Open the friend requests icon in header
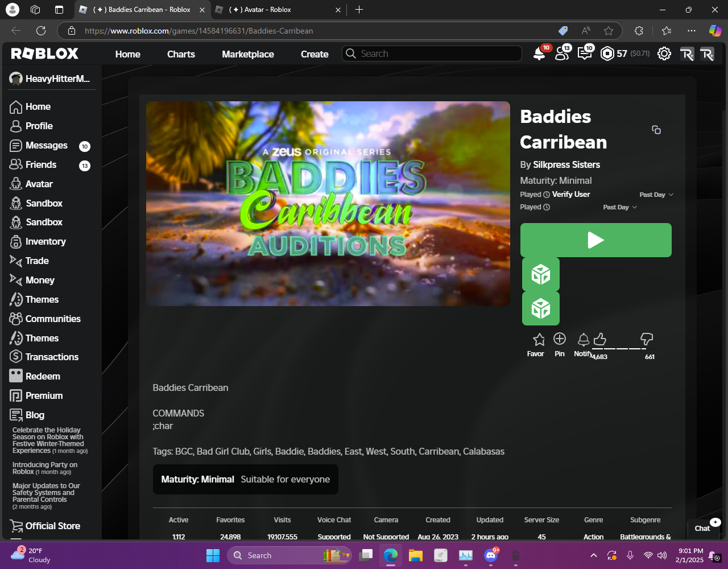Image resolution: width=728 pixels, height=569 pixels. (562, 54)
